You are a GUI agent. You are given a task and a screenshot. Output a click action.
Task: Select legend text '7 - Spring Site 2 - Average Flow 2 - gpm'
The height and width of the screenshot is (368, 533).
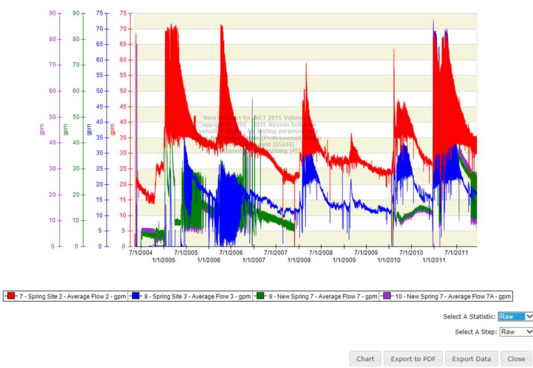coord(73,297)
